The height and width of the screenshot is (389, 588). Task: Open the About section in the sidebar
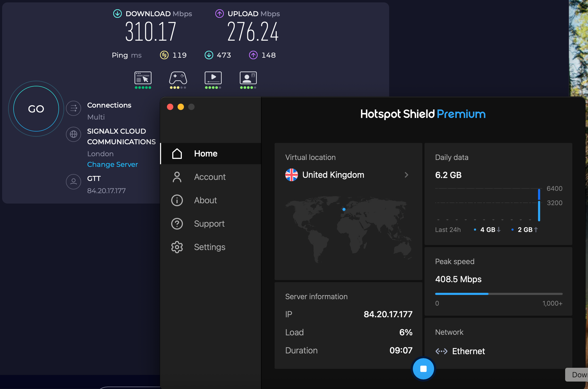point(211,200)
